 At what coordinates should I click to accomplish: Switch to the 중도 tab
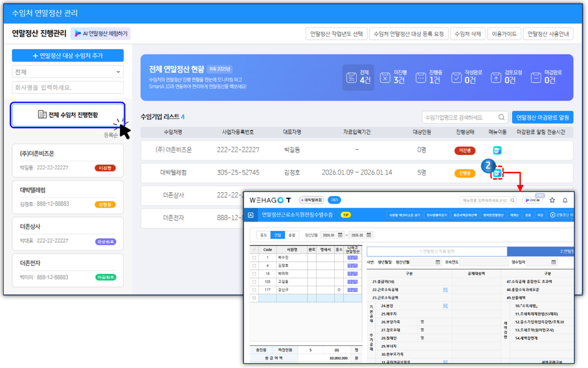pos(263,235)
